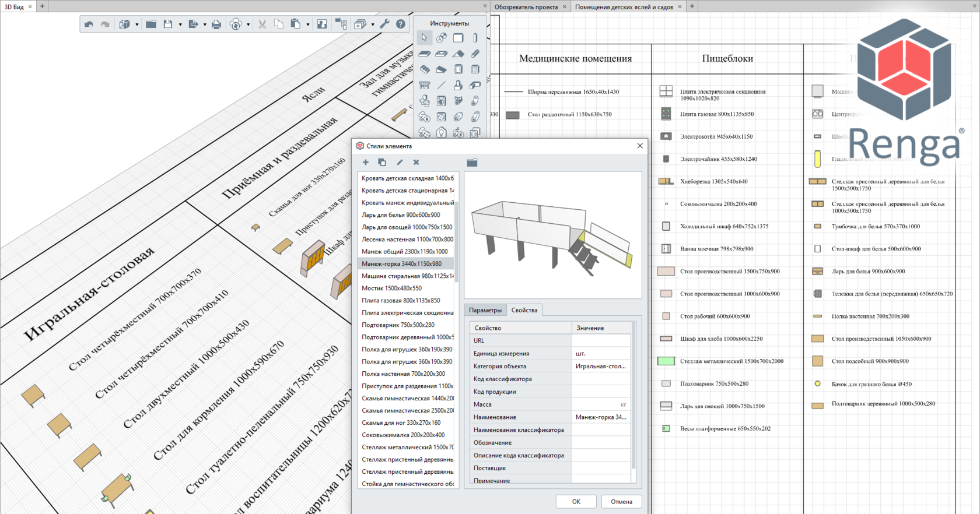This screenshot has height=514, width=980.
Task: Click the plus icon to add new style
Action: (366, 163)
